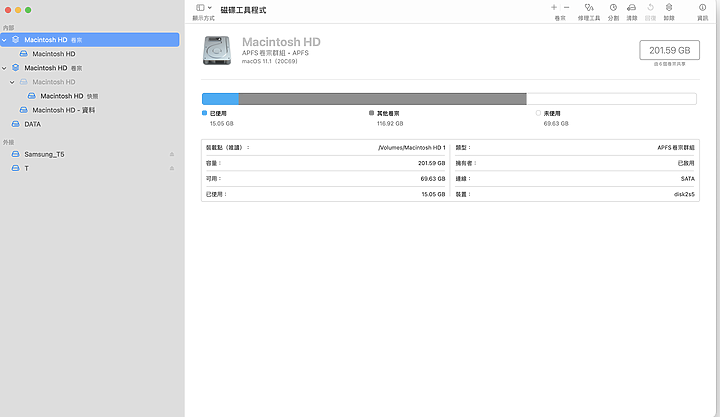Click the 磁碟工具程式 window title
The width and height of the screenshot is (720, 417).
243,10
